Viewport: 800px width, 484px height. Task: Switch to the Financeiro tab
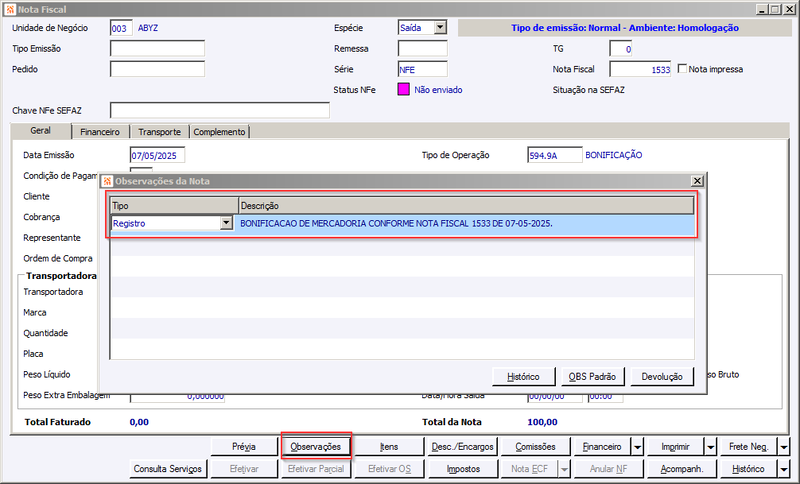[100, 132]
